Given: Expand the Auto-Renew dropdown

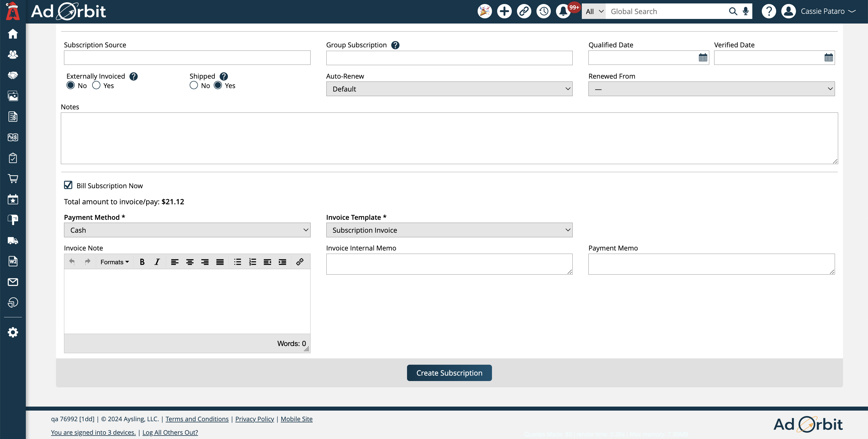Looking at the screenshot, I should [449, 89].
